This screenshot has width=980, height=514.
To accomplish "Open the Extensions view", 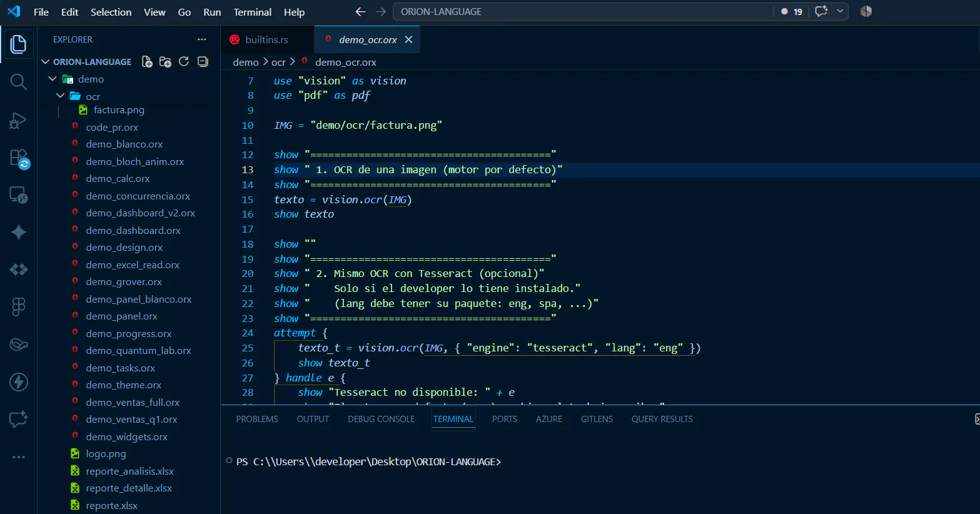I will (19, 158).
